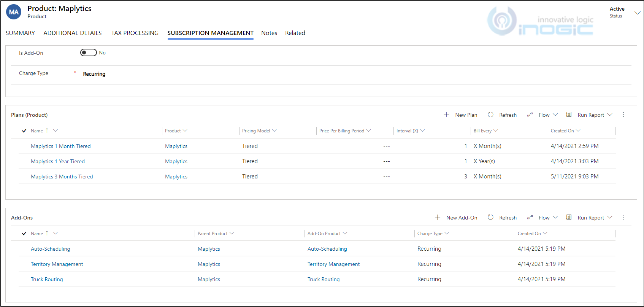Click the Recurring charge type field

tap(94, 74)
